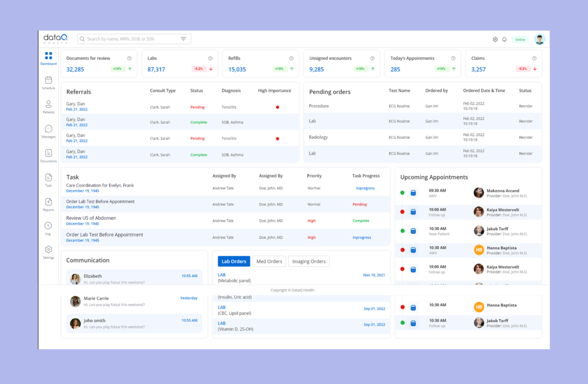Image resolution: width=588 pixels, height=384 pixels.
Task: Click the help icon on Labs card
Action: click(210, 59)
